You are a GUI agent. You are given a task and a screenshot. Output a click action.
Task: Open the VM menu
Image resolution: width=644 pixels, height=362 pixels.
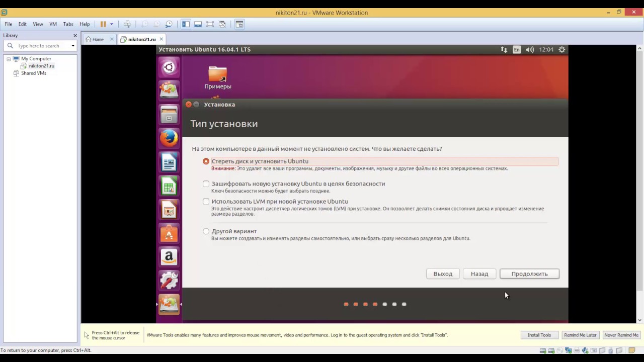(x=53, y=24)
